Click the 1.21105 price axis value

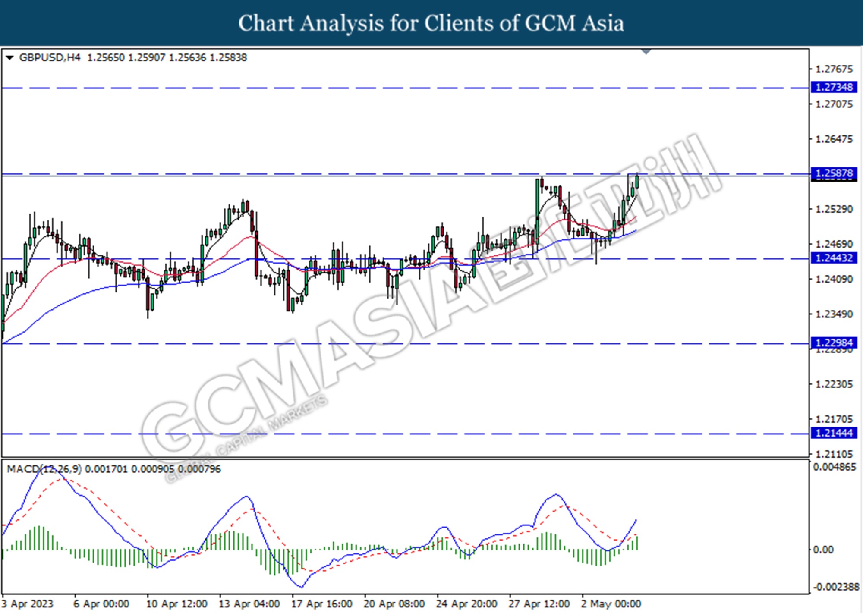tap(834, 454)
